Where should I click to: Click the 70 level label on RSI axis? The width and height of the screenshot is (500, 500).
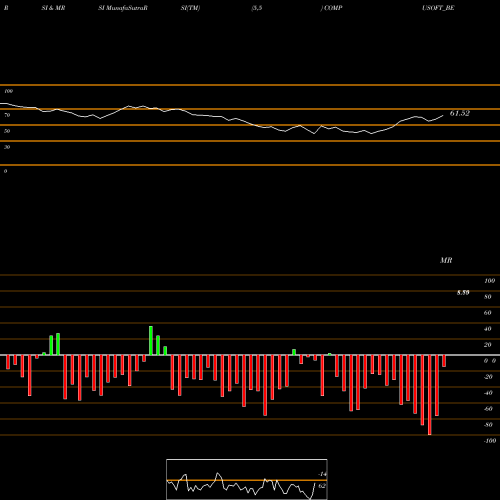point(7,115)
